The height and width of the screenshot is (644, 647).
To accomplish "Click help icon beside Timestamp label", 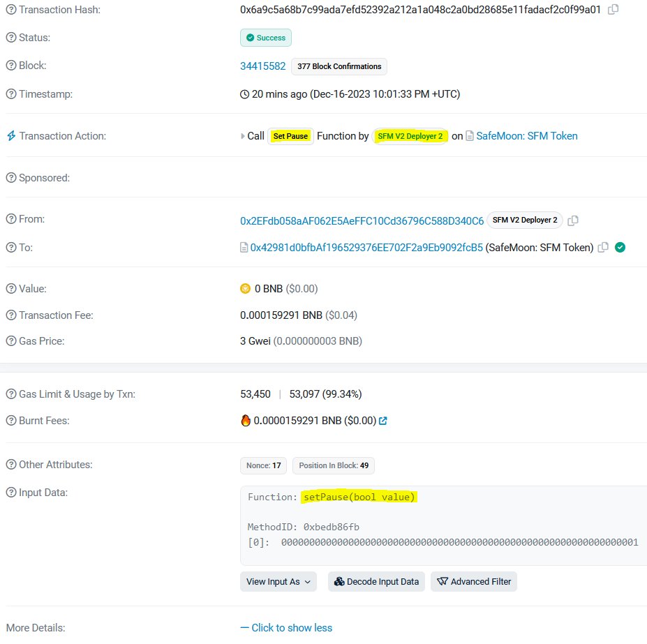I will coord(11,94).
